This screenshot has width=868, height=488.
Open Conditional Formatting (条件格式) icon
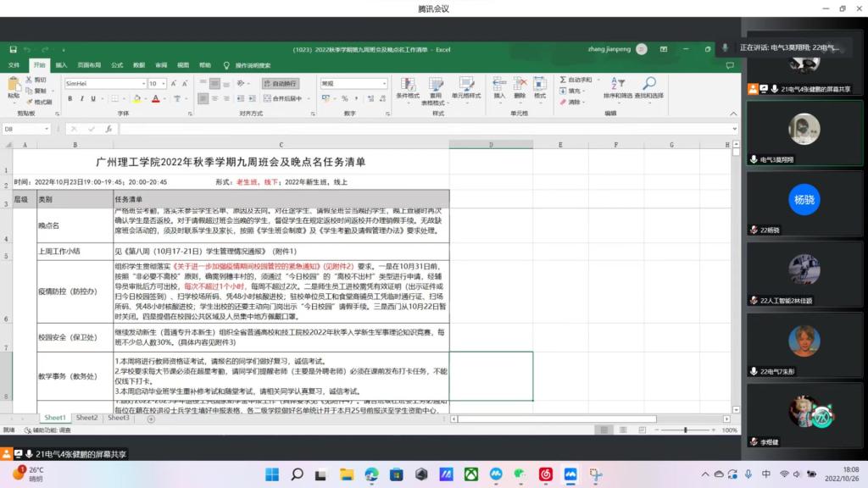tap(408, 84)
